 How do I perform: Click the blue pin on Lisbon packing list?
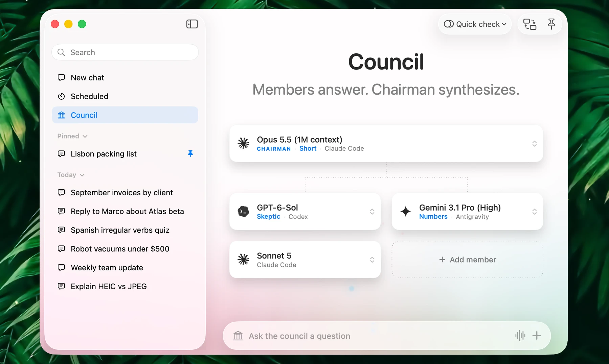(190, 153)
